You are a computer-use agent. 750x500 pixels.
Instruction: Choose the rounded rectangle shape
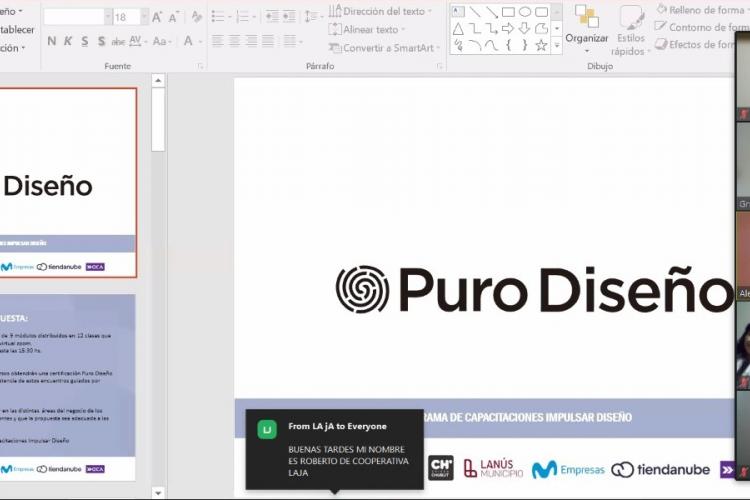541,11
